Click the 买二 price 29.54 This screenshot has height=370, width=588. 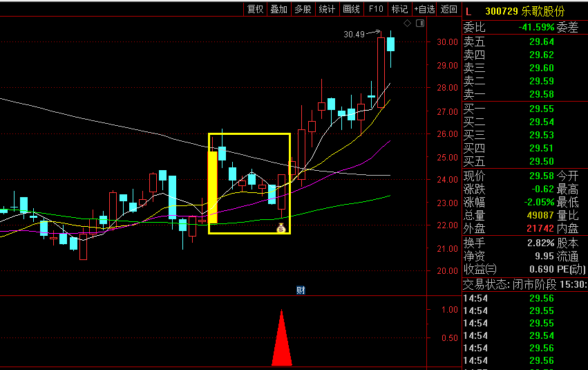coord(542,122)
